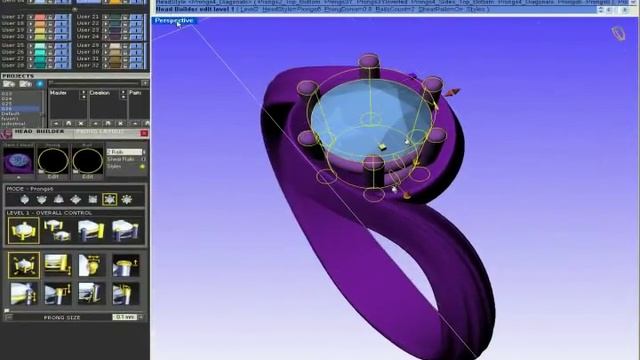
Task: Toggle the lock icon on User 29 layer
Action: (125, 46)
